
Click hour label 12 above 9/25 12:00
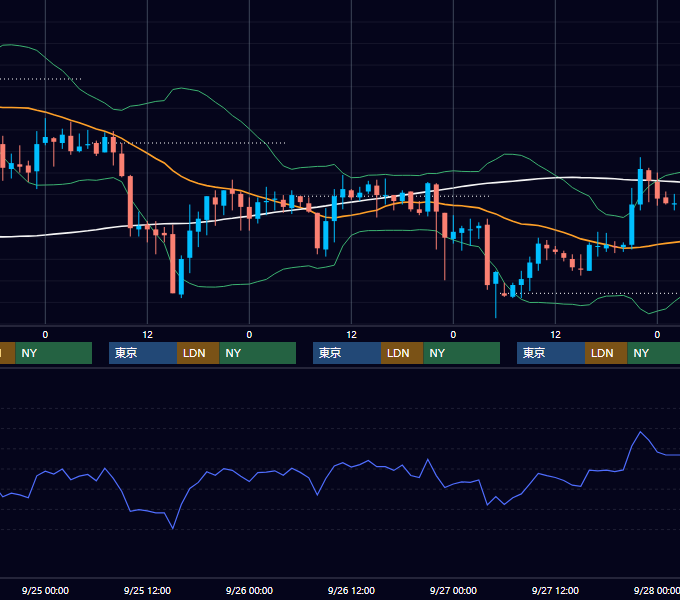click(x=147, y=335)
